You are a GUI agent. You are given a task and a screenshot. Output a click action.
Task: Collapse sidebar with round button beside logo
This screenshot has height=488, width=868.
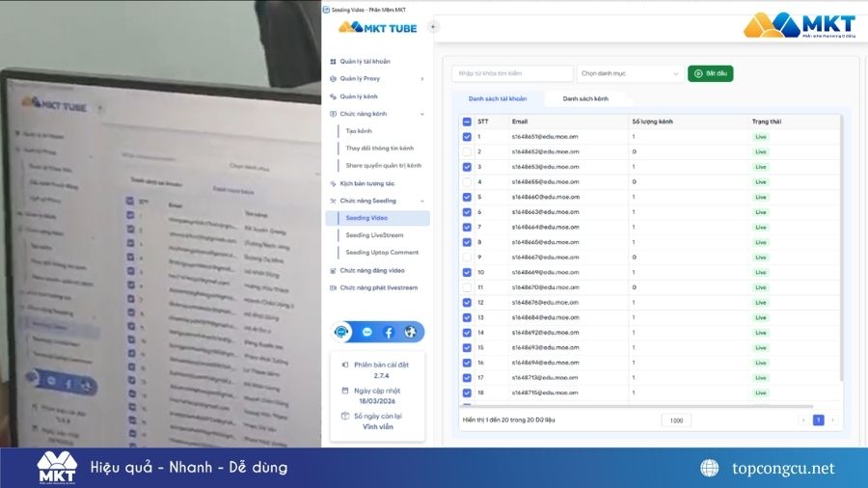tap(433, 27)
